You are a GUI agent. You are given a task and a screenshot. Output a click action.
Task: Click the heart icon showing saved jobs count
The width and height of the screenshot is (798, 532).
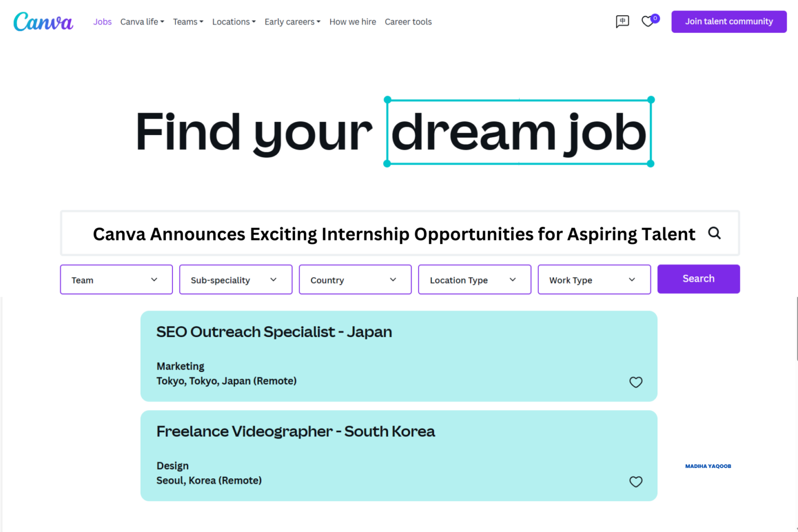pos(648,21)
